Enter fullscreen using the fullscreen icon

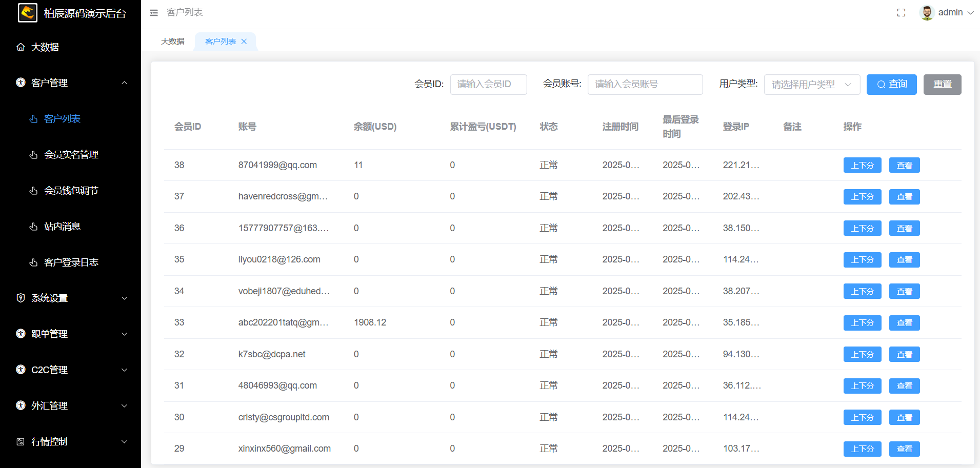(x=901, y=13)
